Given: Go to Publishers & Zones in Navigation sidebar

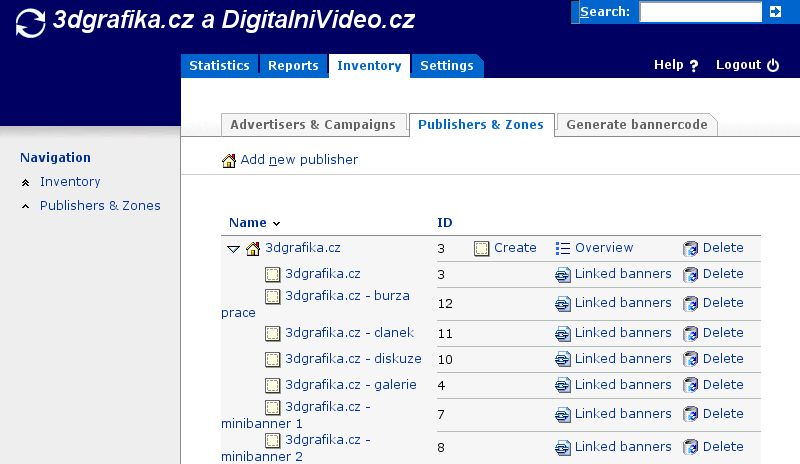Looking at the screenshot, I should (x=100, y=205).
